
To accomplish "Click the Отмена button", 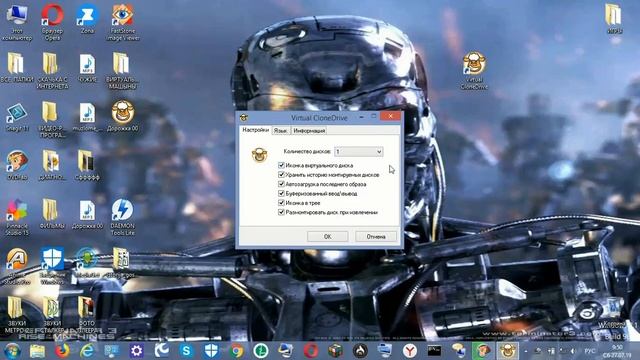I will 376,236.
